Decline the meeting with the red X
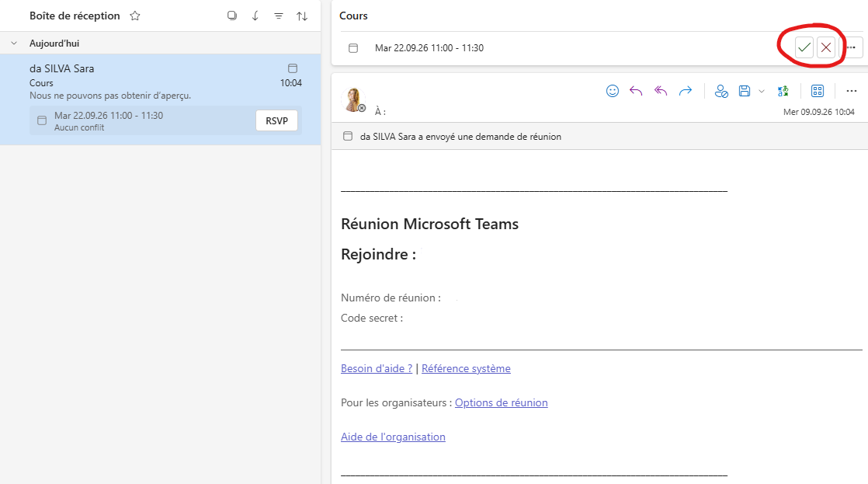868x484 pixels. click(826, 47)
